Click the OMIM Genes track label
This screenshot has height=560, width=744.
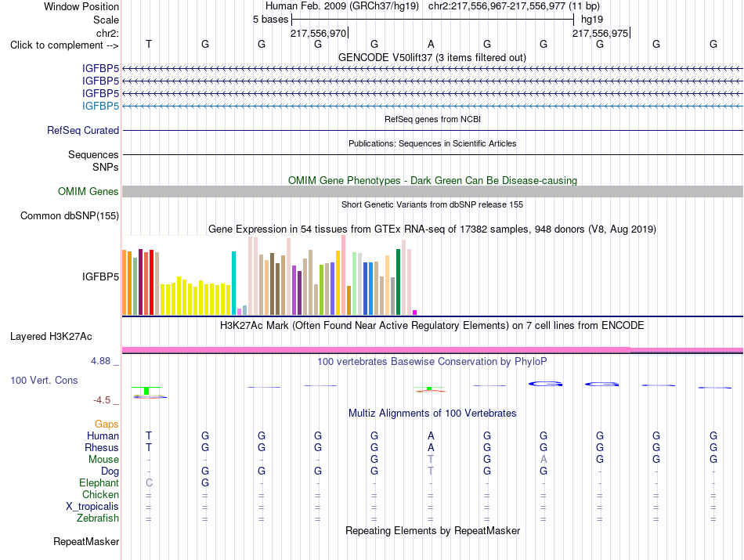(x=88, y=191)
